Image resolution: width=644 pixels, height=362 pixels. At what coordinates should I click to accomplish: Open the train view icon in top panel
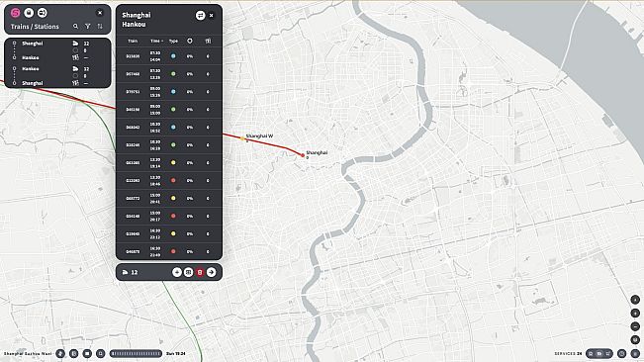(29, 13)
